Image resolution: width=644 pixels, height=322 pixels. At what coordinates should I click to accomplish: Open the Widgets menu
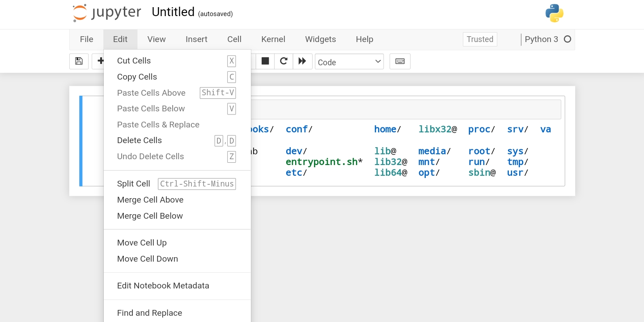pyautogui.click(x=320, y=39)
